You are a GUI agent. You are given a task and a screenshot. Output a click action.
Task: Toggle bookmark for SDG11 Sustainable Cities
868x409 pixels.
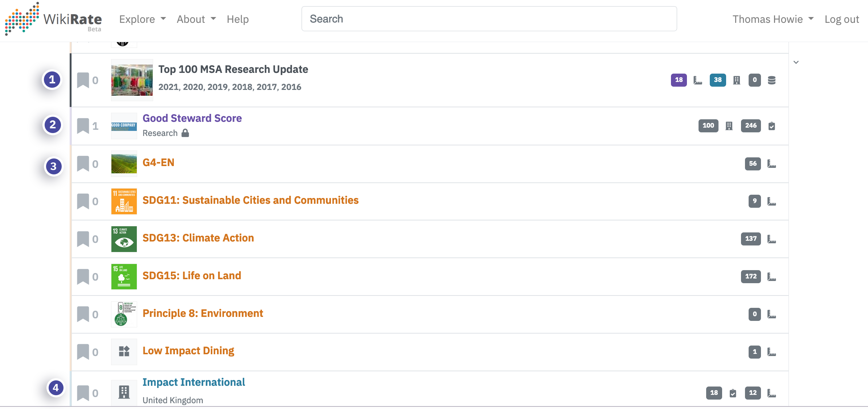tap(83, 201)
